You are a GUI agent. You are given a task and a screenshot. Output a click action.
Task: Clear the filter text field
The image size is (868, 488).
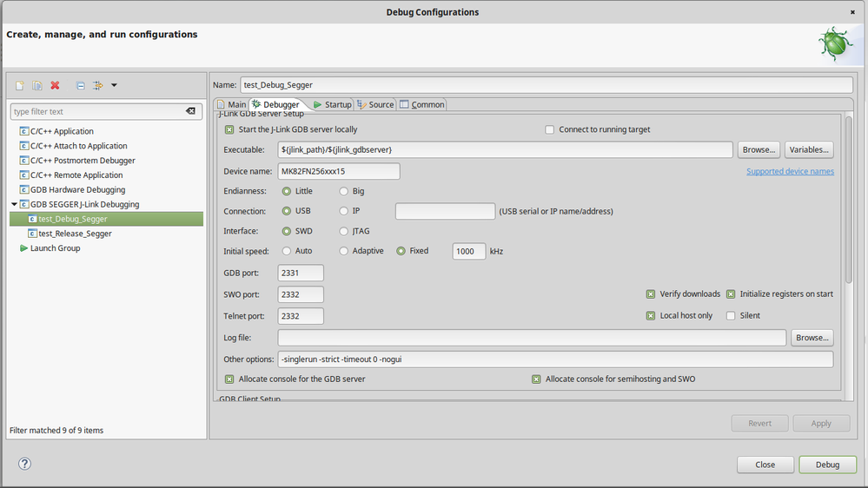click(x=190, y=111)
